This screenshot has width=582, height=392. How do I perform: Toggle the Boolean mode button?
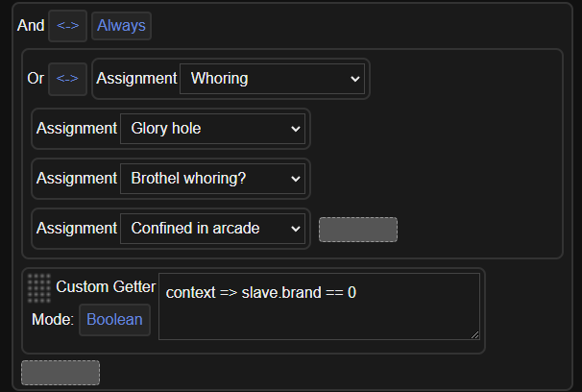pyautogui.click(x=114, y=320)
